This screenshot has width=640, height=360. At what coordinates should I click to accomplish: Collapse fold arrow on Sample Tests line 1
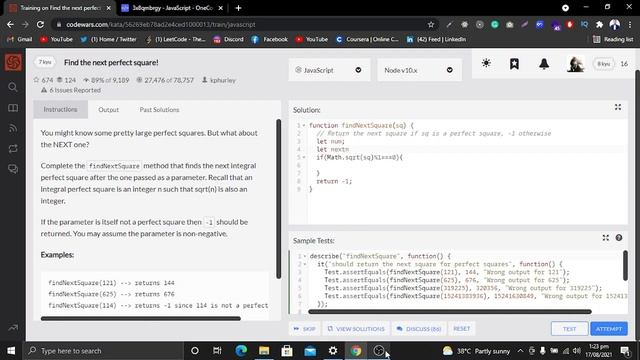coord(304,256)
